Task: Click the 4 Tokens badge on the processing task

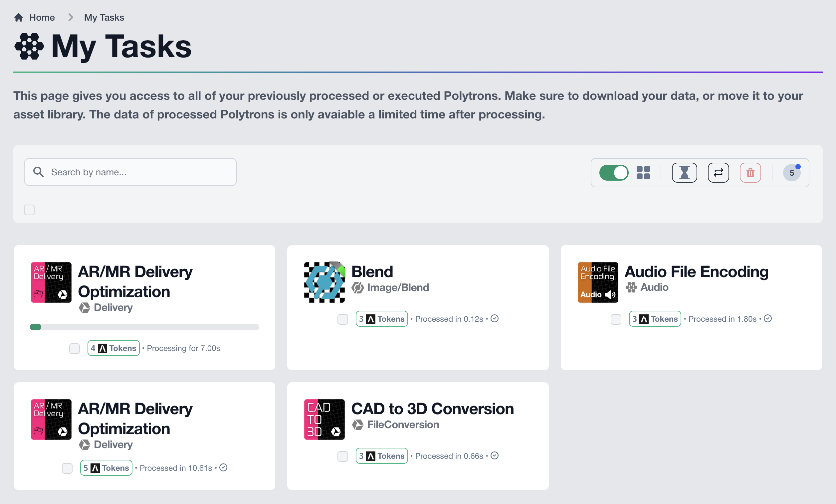Action: click(x=113, y=348)
